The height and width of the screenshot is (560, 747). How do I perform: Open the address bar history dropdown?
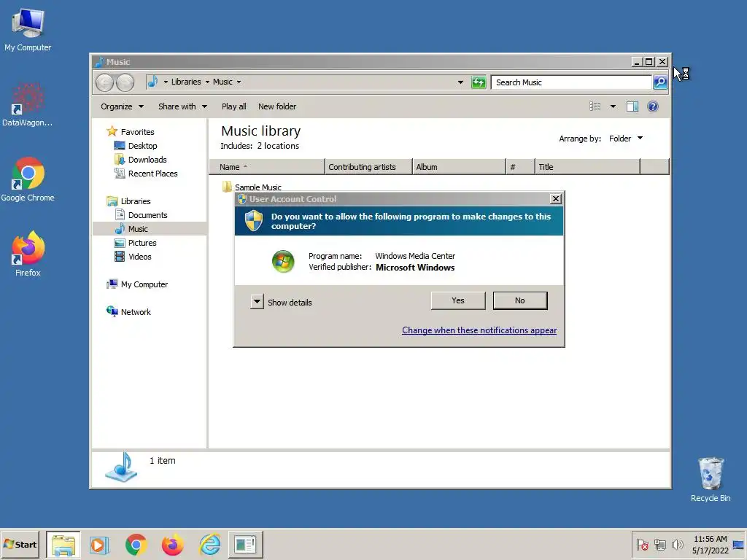[x=460, y=82]
